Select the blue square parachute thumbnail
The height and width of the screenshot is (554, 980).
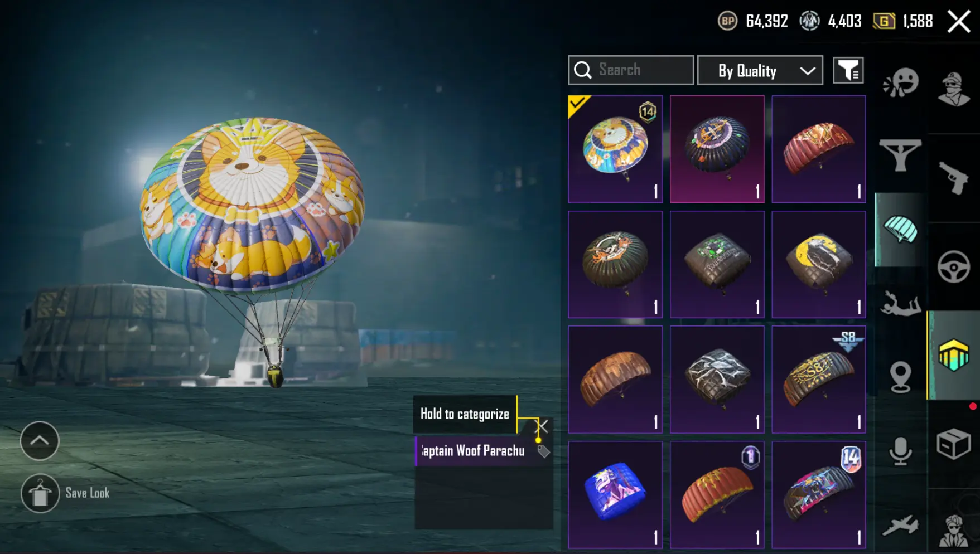point(615,495)
